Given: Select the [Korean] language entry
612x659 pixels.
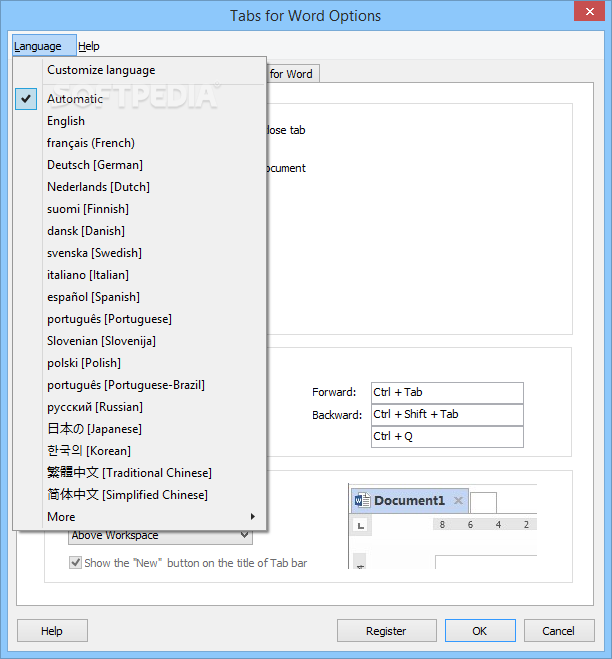Looking at the screenshot, I should pyautogui.click(x=140, y=451).
